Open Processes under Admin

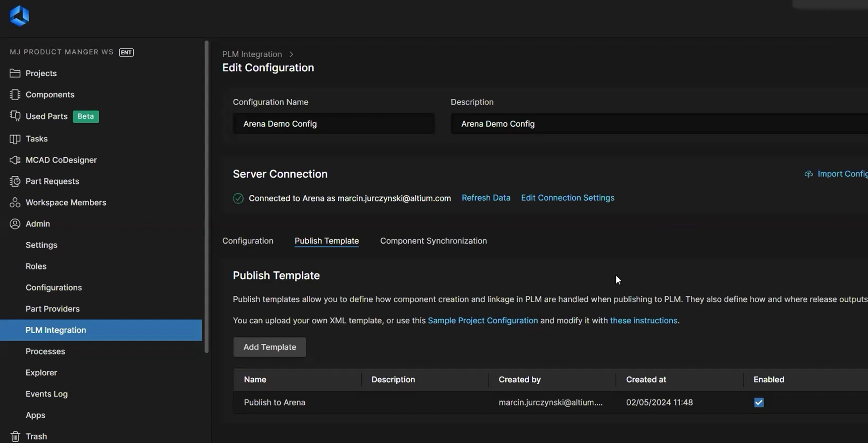pyautogui.click(x=45, y=351)
